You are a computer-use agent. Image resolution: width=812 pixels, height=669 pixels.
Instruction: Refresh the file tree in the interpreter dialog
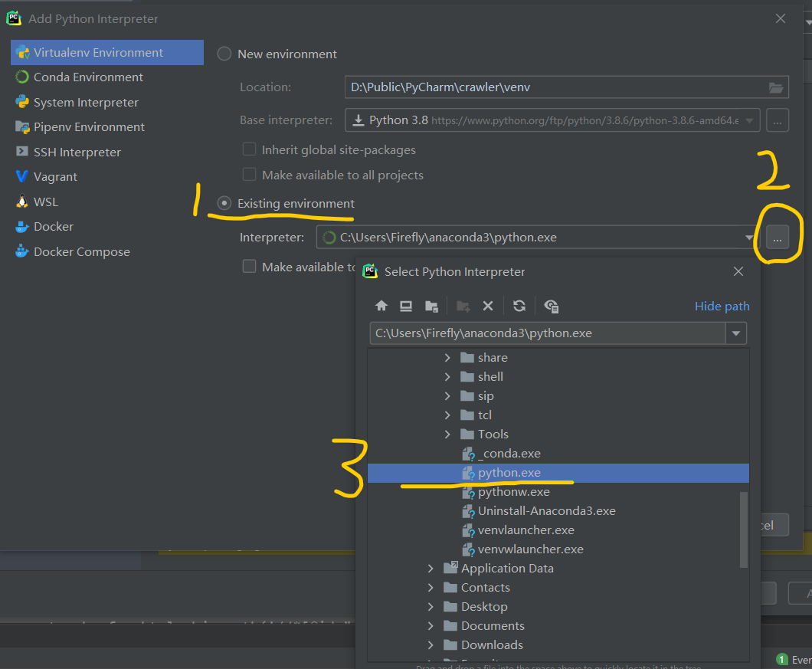(x=519, y=306)
